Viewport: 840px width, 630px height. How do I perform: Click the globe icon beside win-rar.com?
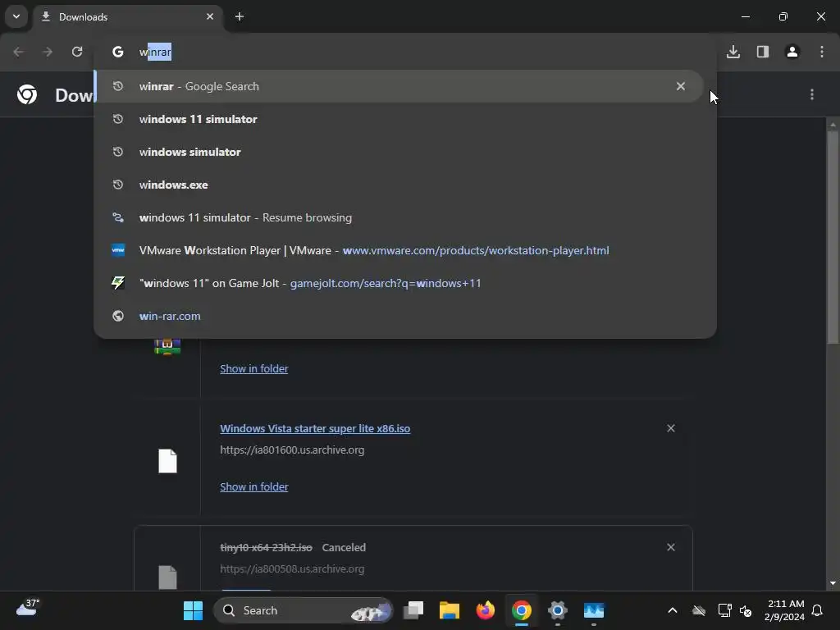tap(118, 316)
